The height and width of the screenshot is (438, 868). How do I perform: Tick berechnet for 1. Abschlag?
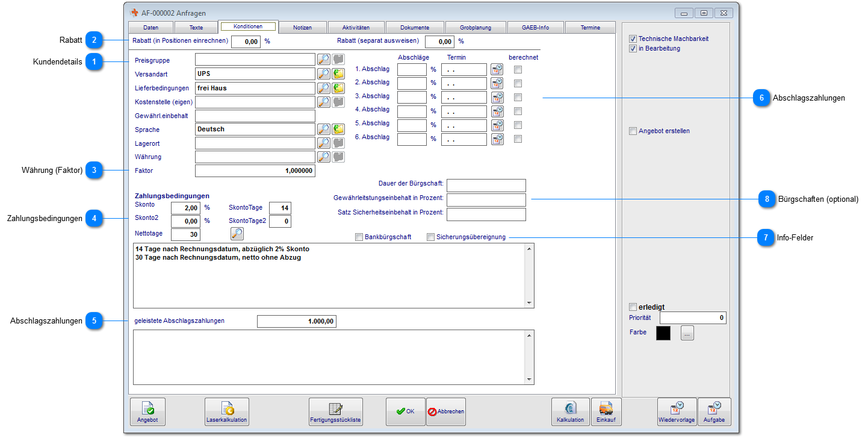tap(518, 70)
